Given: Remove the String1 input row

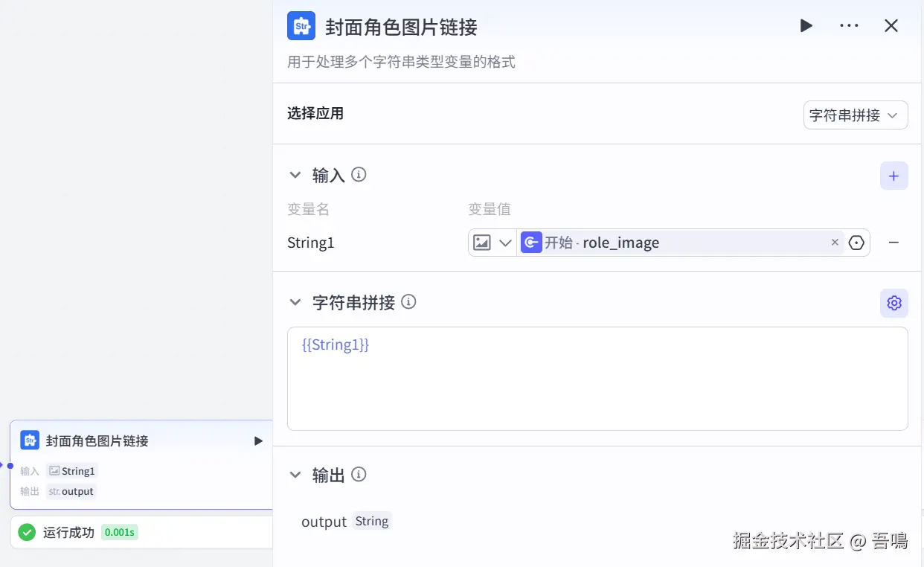Looking at the screenshot, I should (893, 243).
